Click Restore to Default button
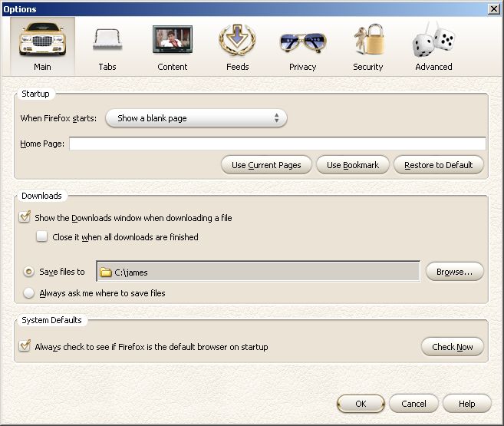This screenshot has width=504, height=426. tap(439, 165)
